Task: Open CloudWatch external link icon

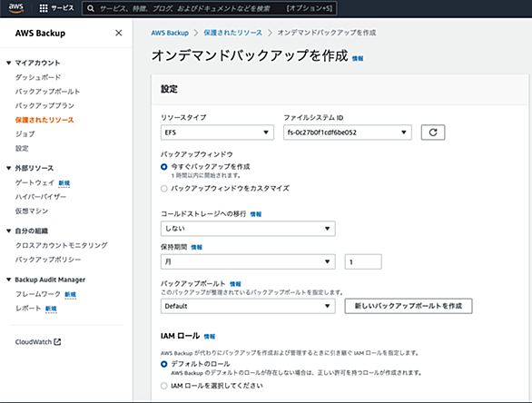Action: [57, 342]
